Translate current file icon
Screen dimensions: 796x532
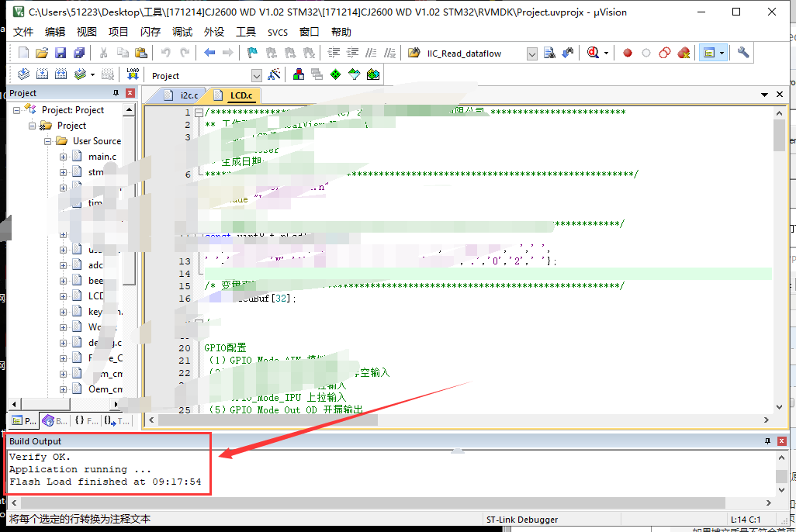[23, 74]
